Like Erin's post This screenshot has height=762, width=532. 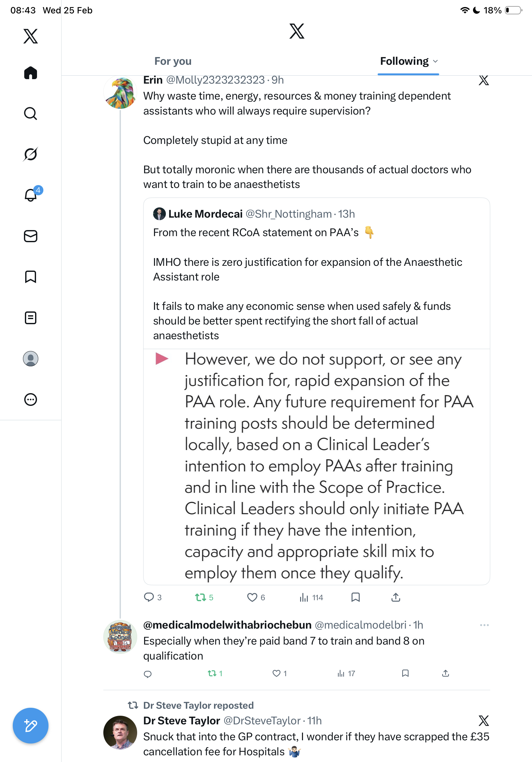252,597
